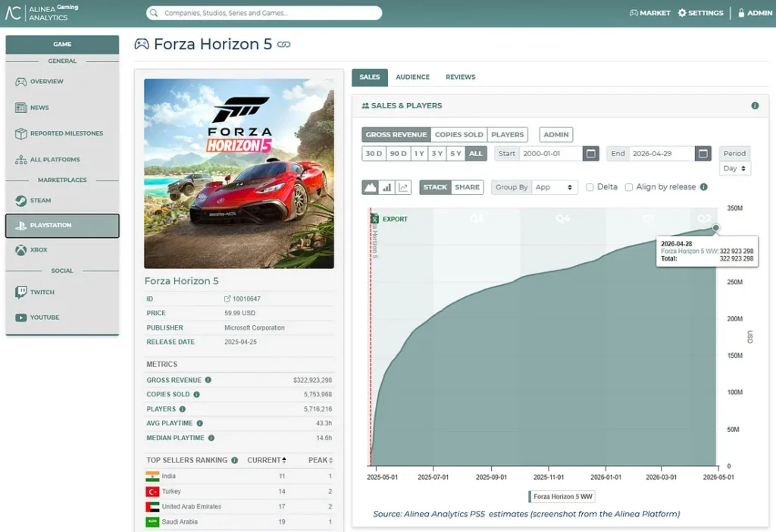The image size is (776, 532).
Task: Open the Start date calendar picker
Action: pyautogui.click(x=590, y=153)
